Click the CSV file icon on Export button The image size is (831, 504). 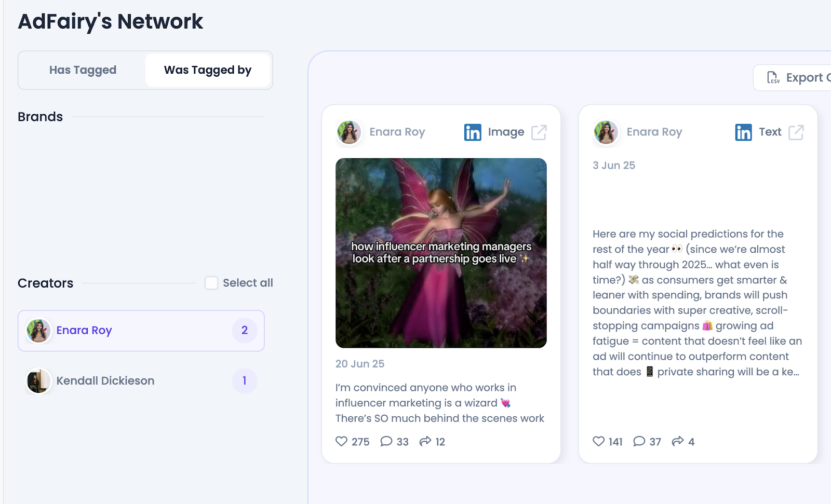coord(773,78)
